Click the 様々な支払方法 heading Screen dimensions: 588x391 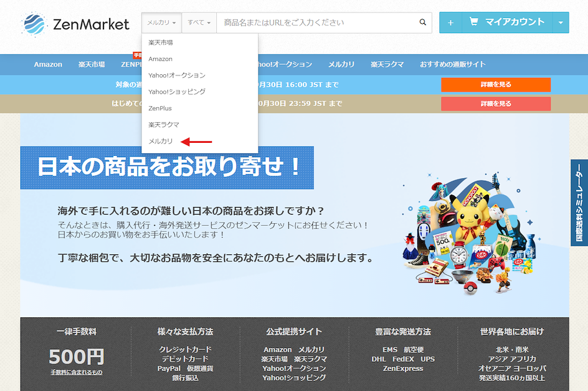(x=185, y=332)
